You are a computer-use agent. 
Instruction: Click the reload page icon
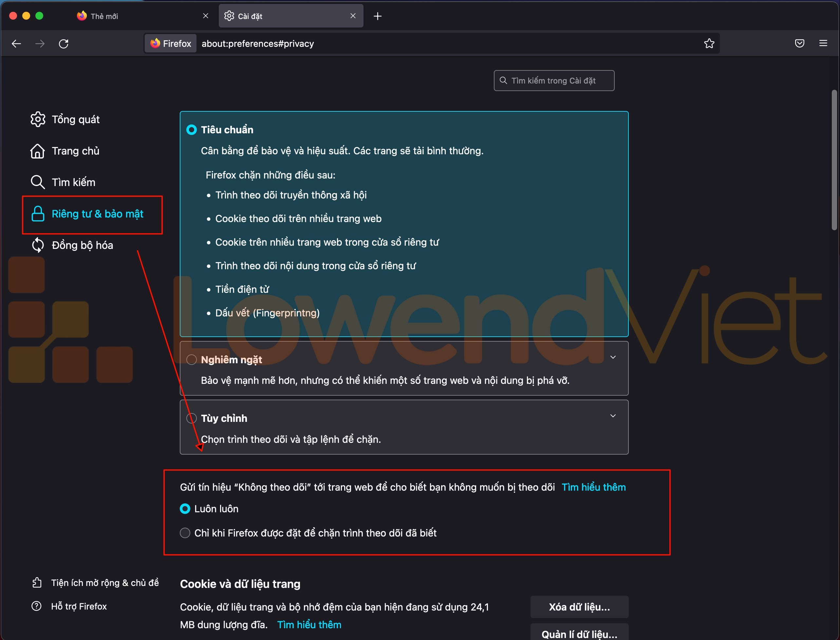tap(64, 44)
